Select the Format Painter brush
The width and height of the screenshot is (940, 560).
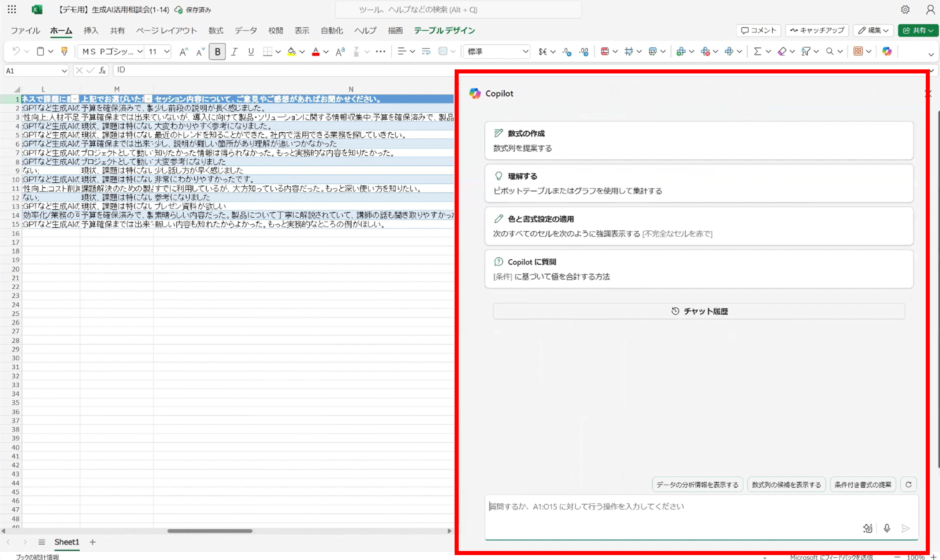click(64, 51)
